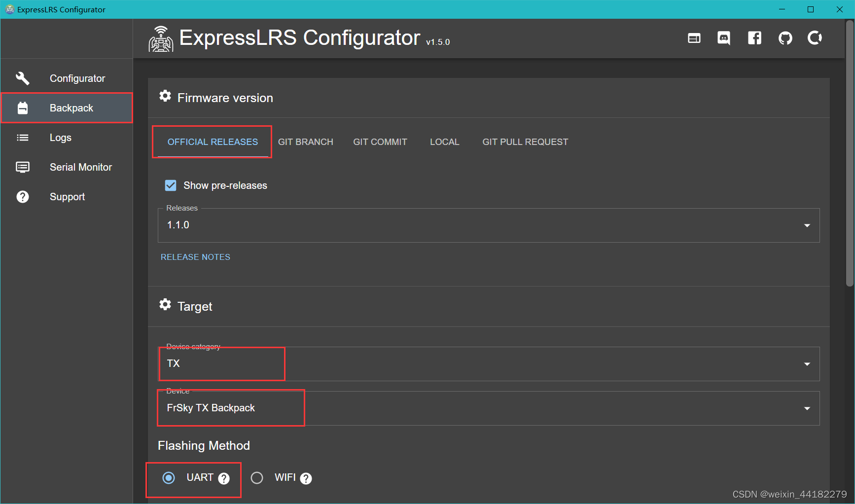Click the UART help question icon

[x=224, y=478]
